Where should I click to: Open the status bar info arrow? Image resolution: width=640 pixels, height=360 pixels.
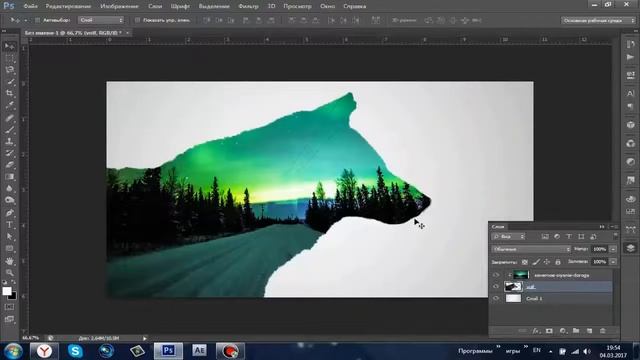point(144,338)
